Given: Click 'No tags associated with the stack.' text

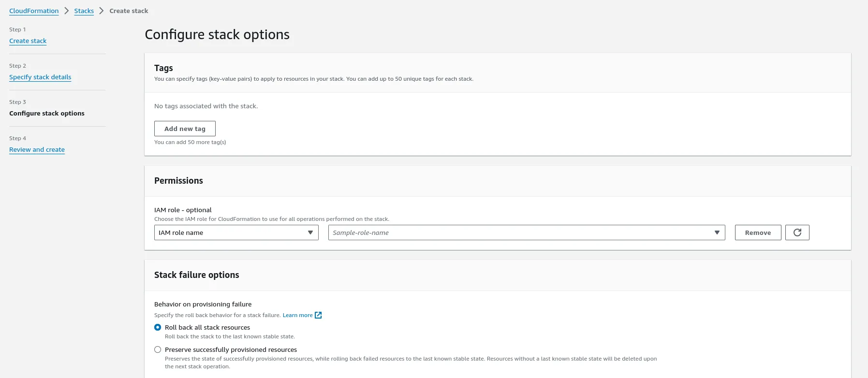Looking at the screenshot, I should (x=206, y=106).
